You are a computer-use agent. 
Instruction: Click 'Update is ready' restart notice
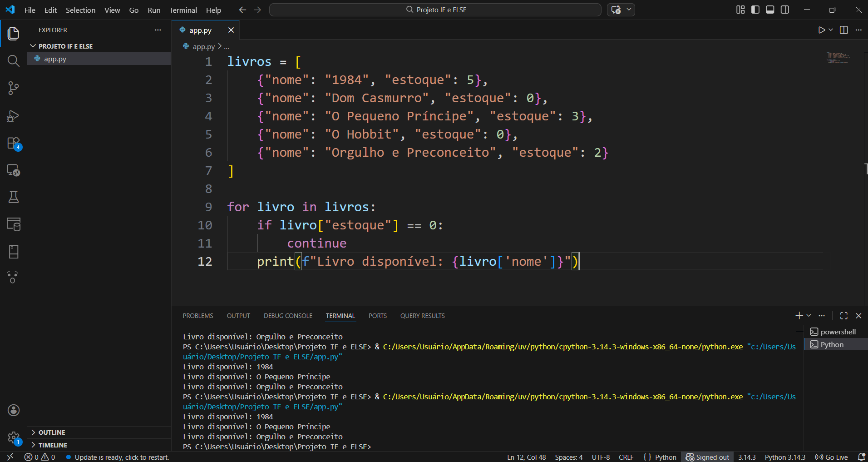(x=122, y=457)
